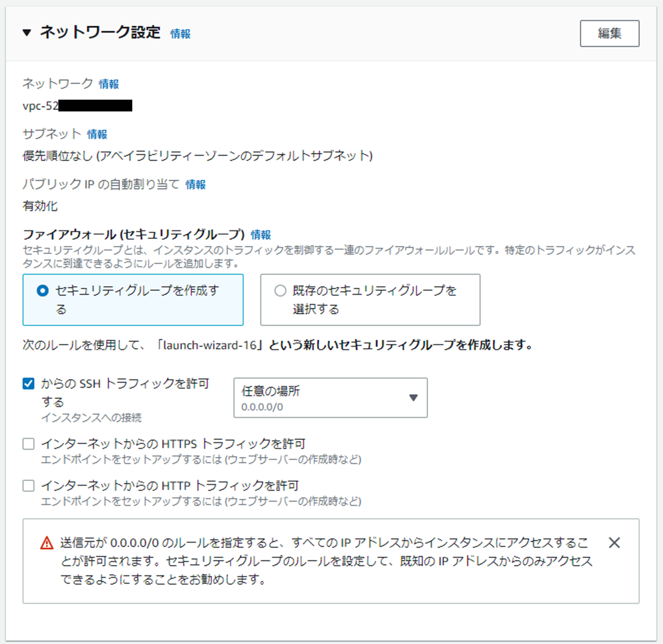This screenshot has height=644, width=663.
Task: Click the 編集 button
Action: click(x=609, y=33)
